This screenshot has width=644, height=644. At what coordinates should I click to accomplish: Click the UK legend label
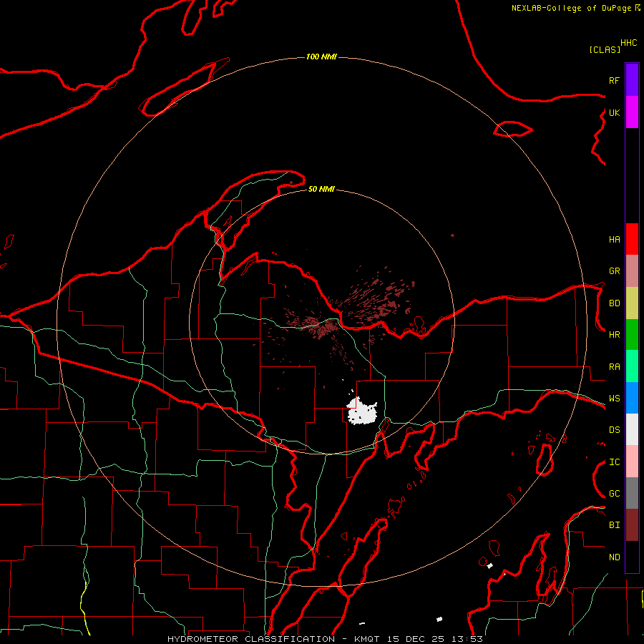point(614,112)
